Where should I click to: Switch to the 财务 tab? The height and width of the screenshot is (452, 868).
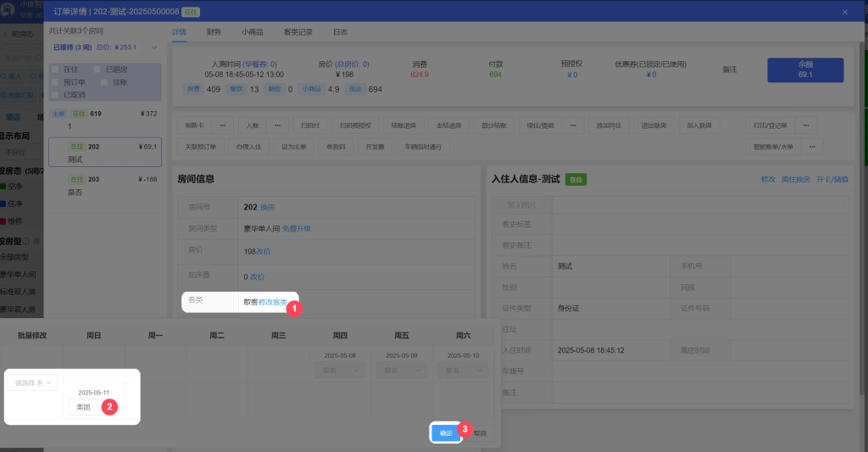pyautogui.click(x=214, y=32)
